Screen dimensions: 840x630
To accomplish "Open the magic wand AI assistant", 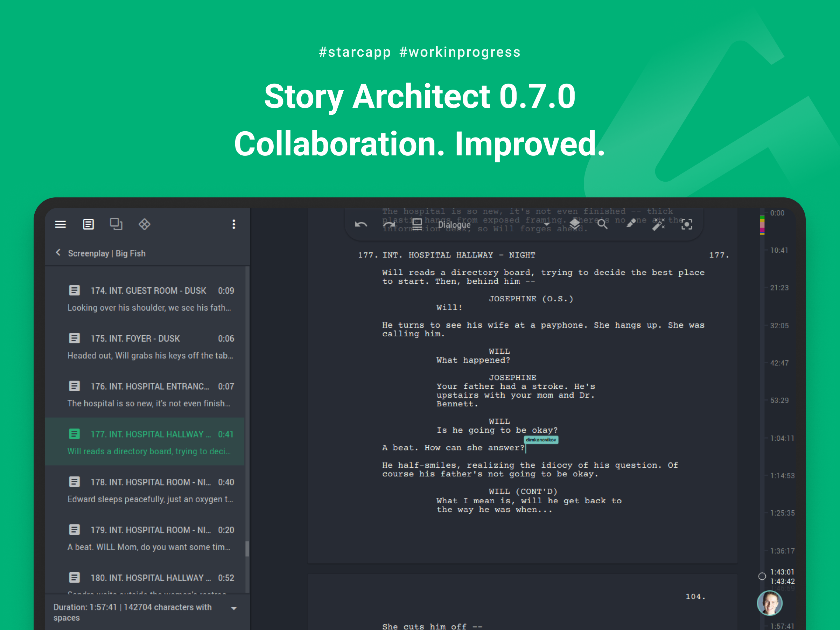I will point(658,224).
